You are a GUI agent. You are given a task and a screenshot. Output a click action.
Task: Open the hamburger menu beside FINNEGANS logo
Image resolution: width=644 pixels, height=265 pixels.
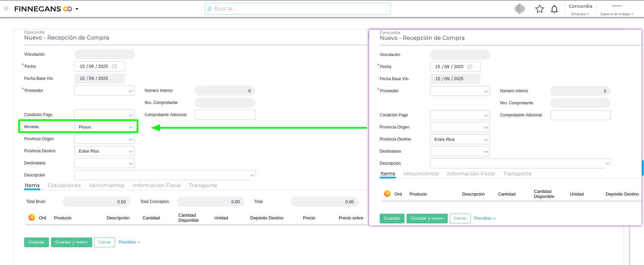pyautogui.click(x=6, y=9)
